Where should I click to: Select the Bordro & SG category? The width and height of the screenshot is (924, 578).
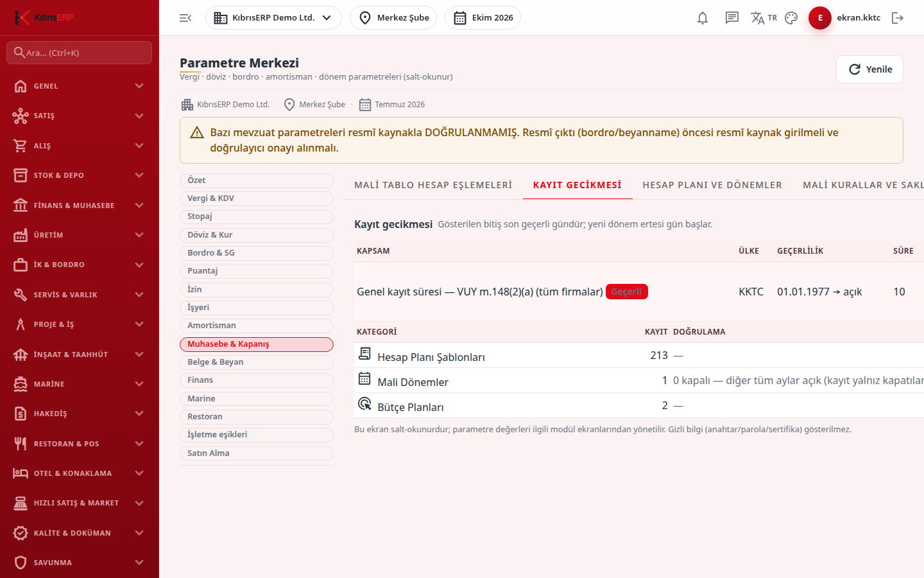257,253
